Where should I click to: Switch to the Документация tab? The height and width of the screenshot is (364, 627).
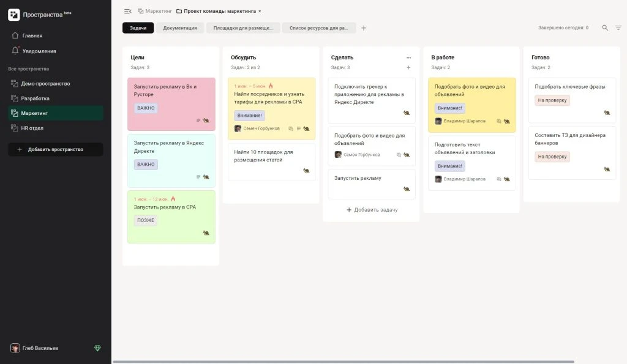(x=180, y=28)
